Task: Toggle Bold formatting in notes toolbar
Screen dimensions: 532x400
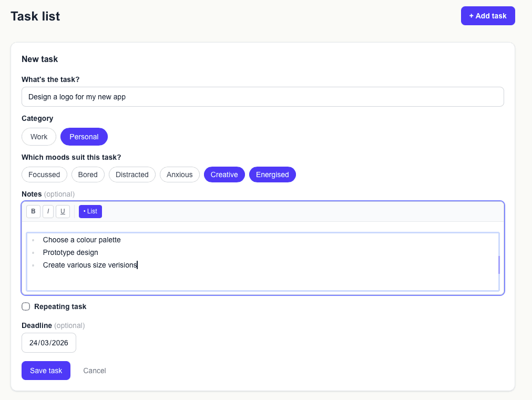Action: [33, 211]
